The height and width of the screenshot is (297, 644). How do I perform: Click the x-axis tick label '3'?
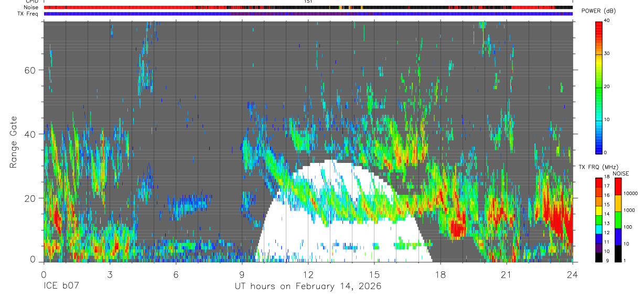pyautogui.click(x=109, y=274)
